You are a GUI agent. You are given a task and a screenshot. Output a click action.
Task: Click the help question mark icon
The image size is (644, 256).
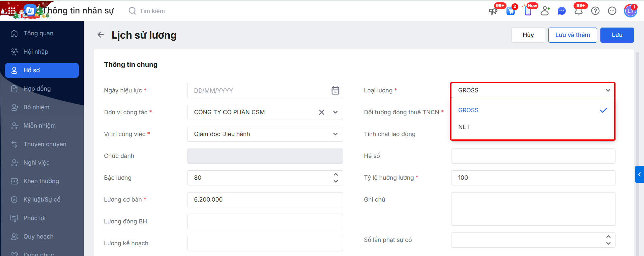pyautogui.click(x=595, y=11)
